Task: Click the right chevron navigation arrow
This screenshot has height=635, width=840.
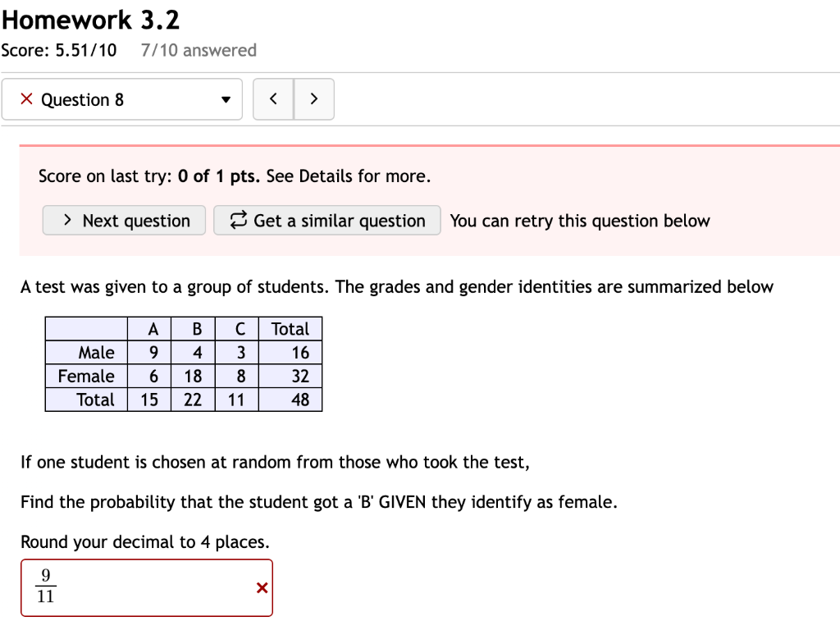Action: [x=314, y=98]
